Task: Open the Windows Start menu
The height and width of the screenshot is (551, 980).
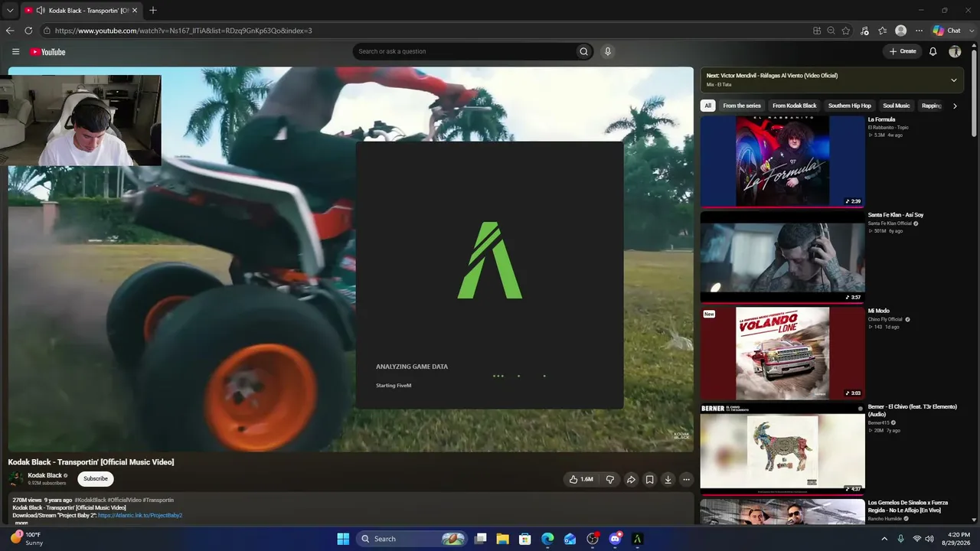Action: click(x=343, y=539)
